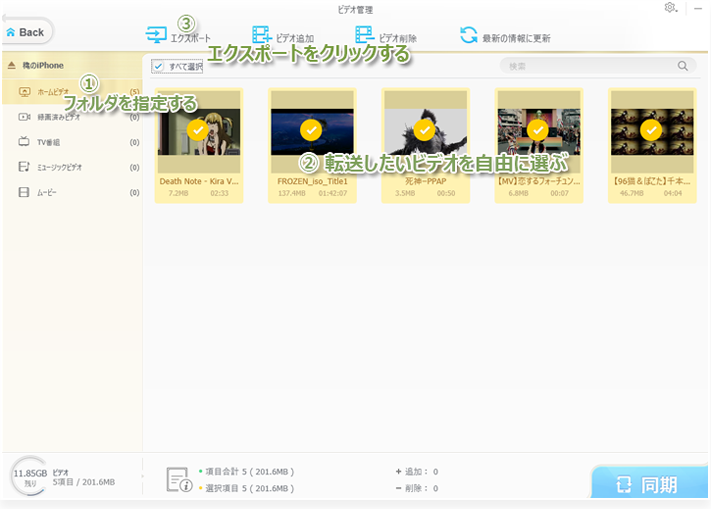
Task: Click the 同期 sync button
Action: coord(649,483)
